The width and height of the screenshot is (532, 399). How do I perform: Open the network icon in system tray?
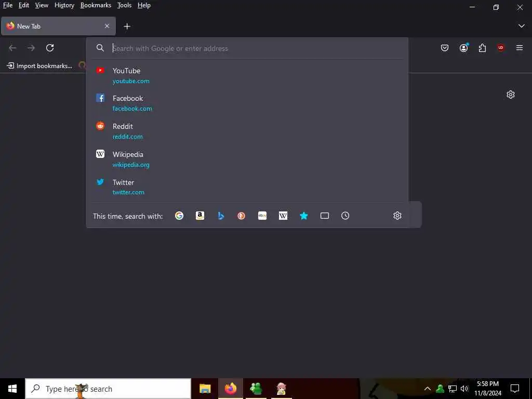tap(453, 389)
